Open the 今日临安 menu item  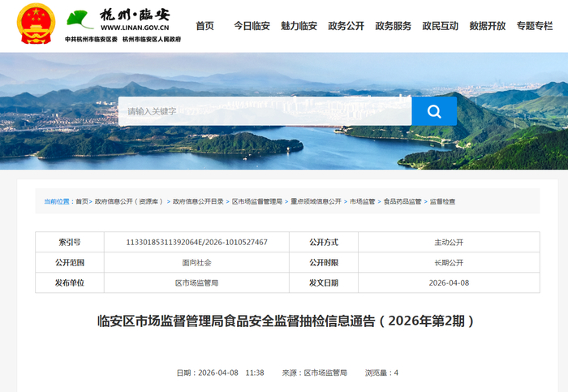coord(252,26)
